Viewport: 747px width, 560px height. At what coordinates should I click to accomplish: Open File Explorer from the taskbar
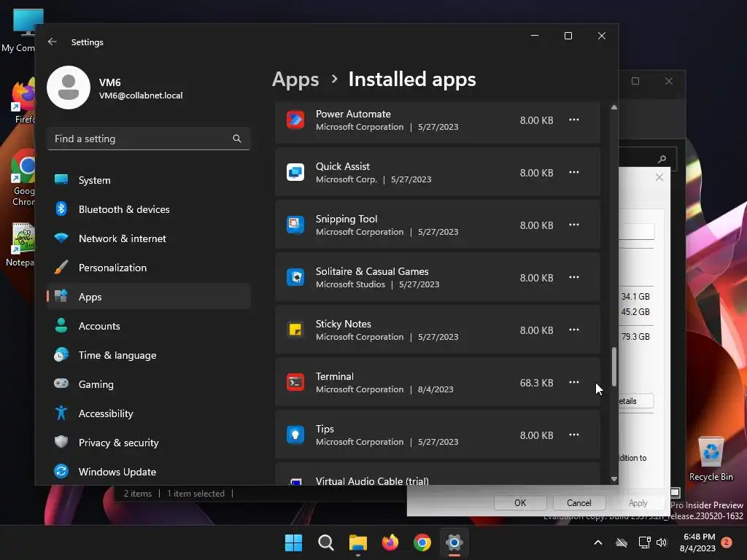tap(357, 542)
